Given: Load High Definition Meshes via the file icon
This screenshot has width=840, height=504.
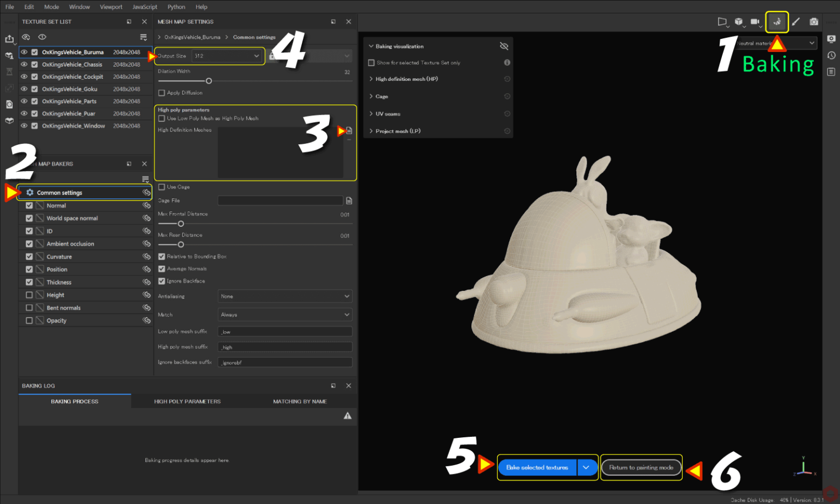Looking at the screenshot, I should 348,130.
